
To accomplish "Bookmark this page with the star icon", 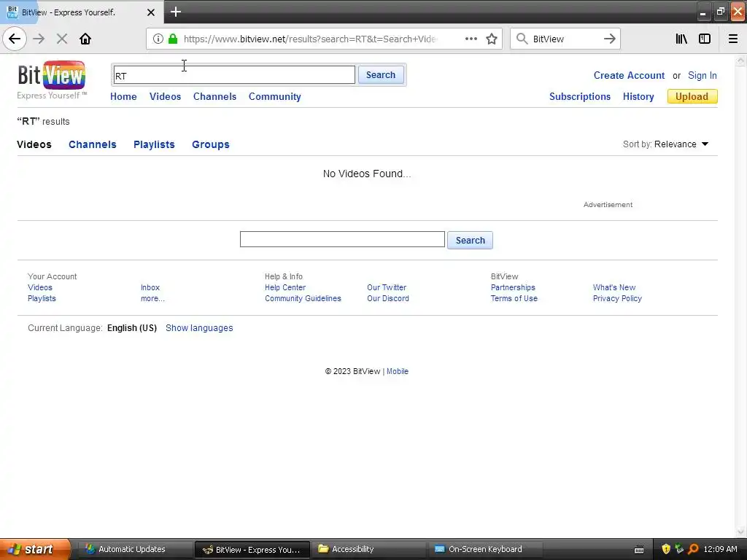I will (492, 39).
